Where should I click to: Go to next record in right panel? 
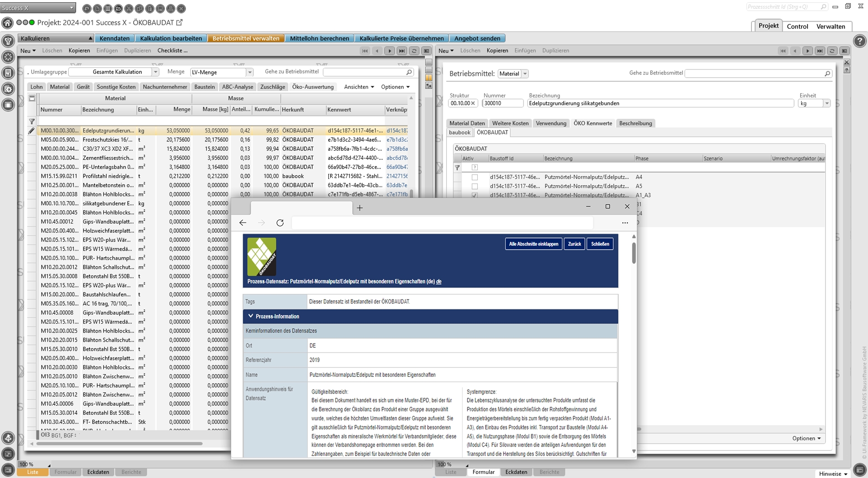click(807, 51)
